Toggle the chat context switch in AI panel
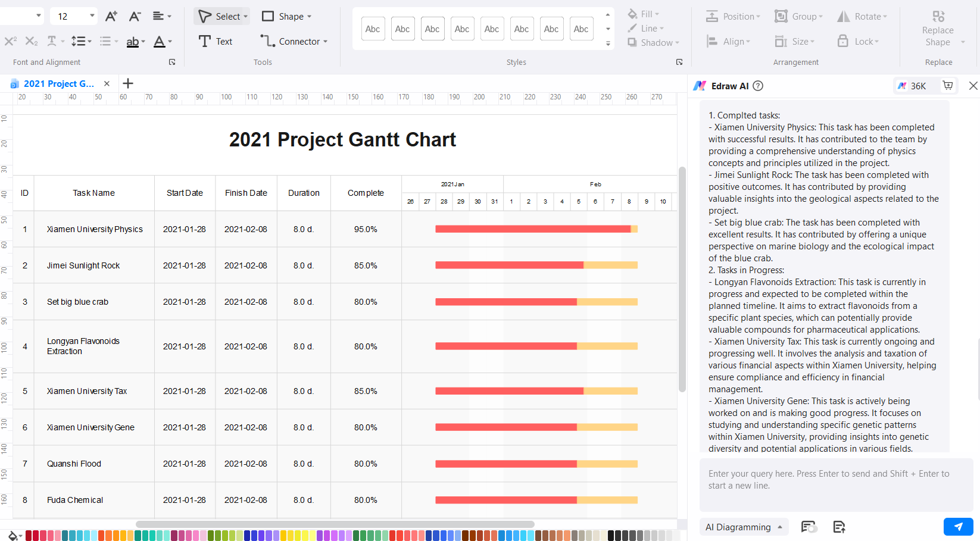980x541 pixels. 809,527
